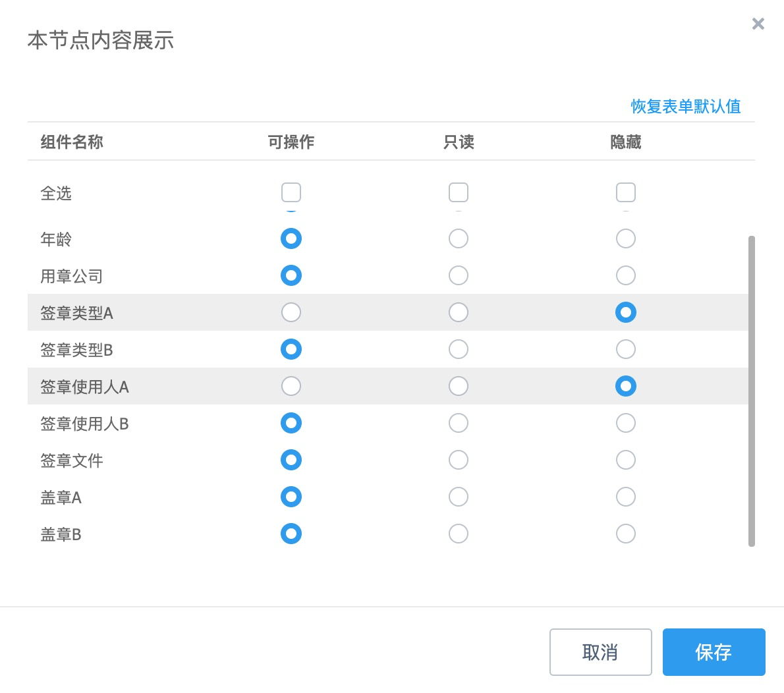Select 只读 for 签章使用人A
This screenshot has width=784, height=693.
[x=459, y=386]
